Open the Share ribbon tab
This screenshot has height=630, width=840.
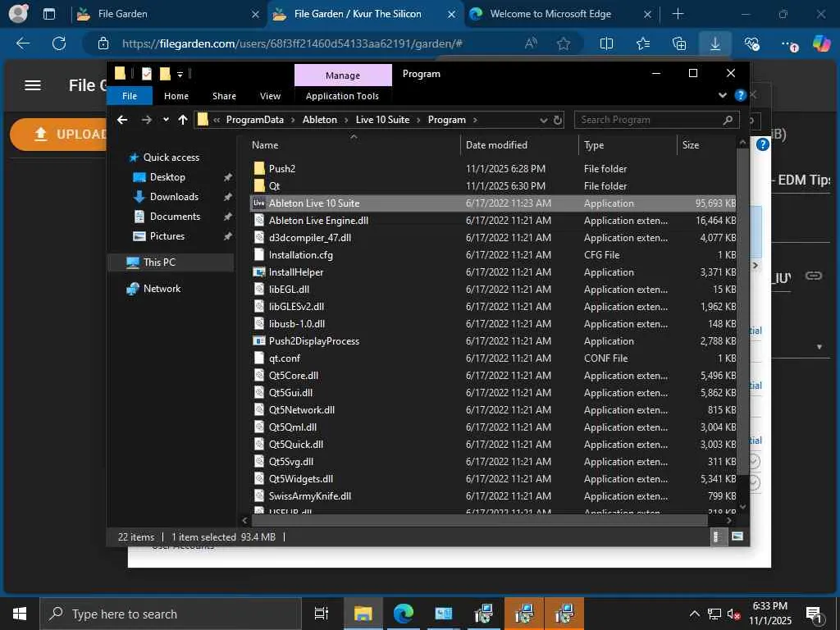(224, 96)
